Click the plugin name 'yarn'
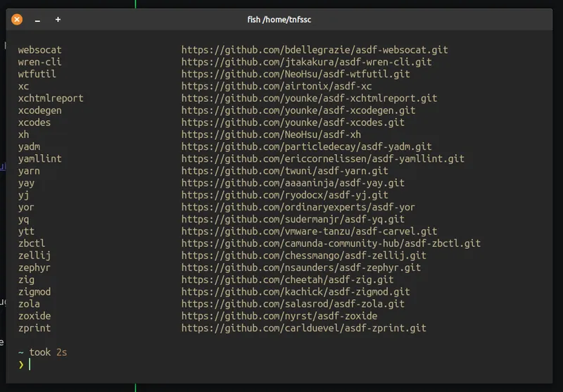The height and width of the screenshot is (392, 563). (29, 171)
